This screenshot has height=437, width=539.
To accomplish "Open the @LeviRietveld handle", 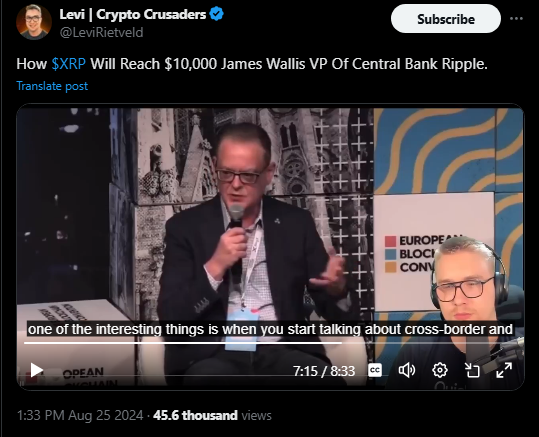I will tap(101, 32).
